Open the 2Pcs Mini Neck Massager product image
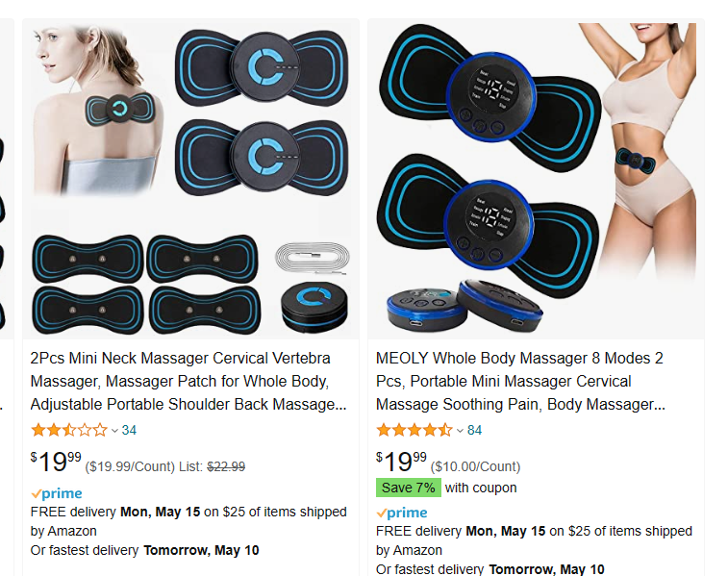 [x=190, y=180]
